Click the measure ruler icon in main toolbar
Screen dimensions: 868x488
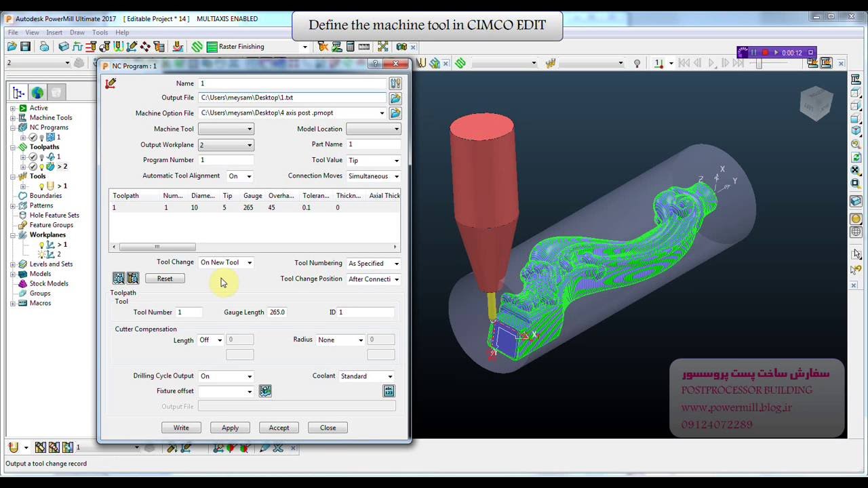[364, 47]
